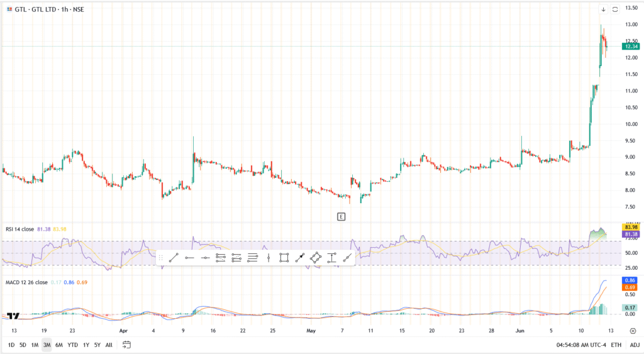Show All available chart history
The image size is (644, 354).
pos(109,345)
